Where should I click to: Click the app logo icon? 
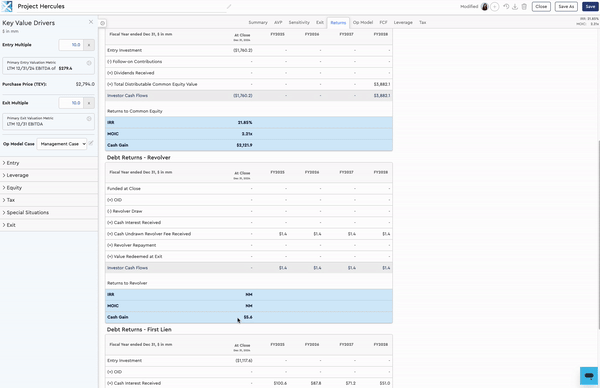point(7,7)
